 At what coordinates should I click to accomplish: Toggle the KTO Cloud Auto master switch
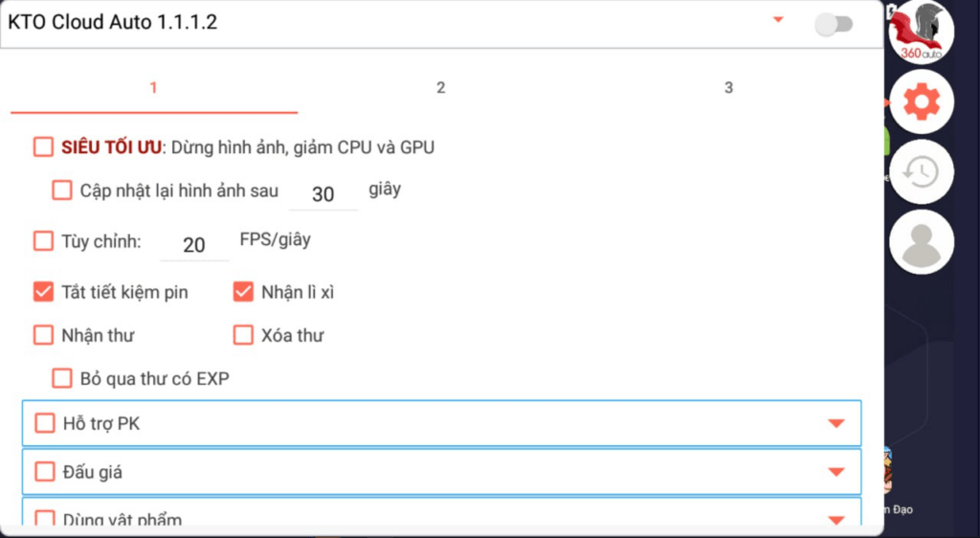[834, 24]
